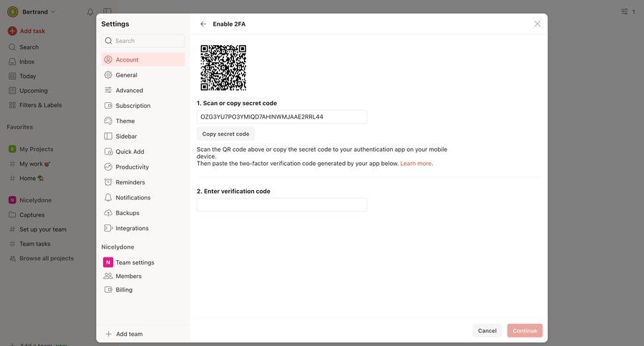Viewport: 644px width, 346px height.
Task: Open the My work project
Action: (x=34, y=164)
